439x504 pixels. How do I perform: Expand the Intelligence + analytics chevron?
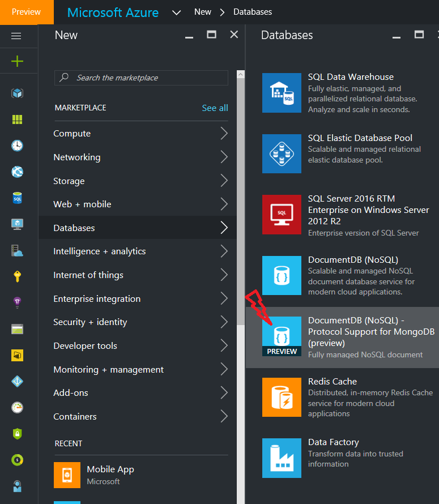tap(224, 251)
